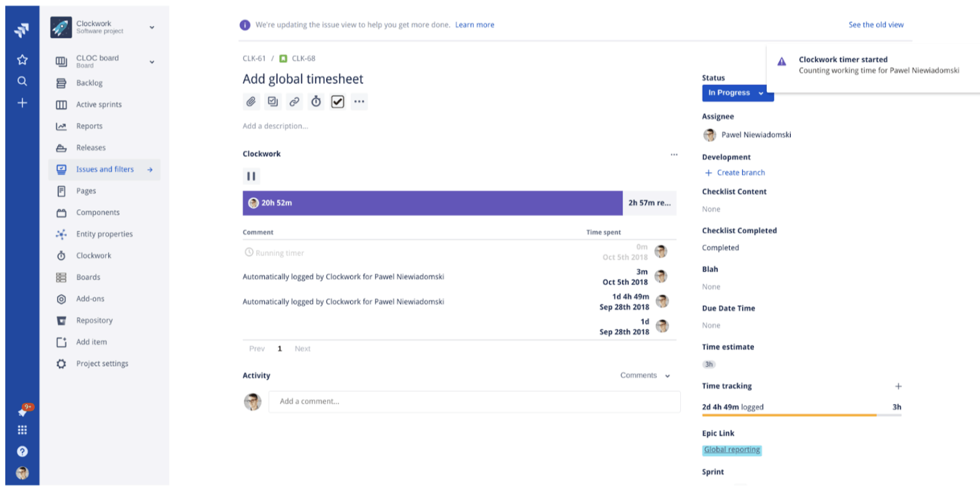Click the 2h 57m remaining bar segment
980x490 pixels.
tap(650, 203)
